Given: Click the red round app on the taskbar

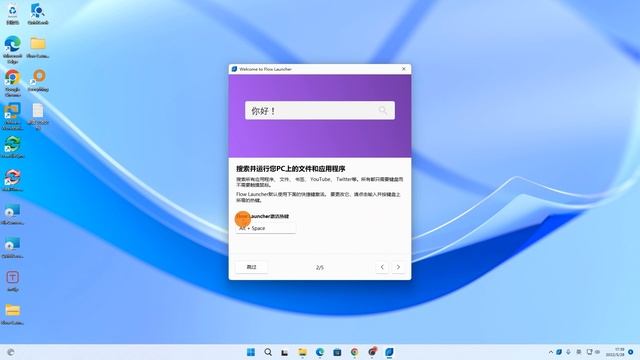Looking at the screenshot, I should click(x=372, y=351).
